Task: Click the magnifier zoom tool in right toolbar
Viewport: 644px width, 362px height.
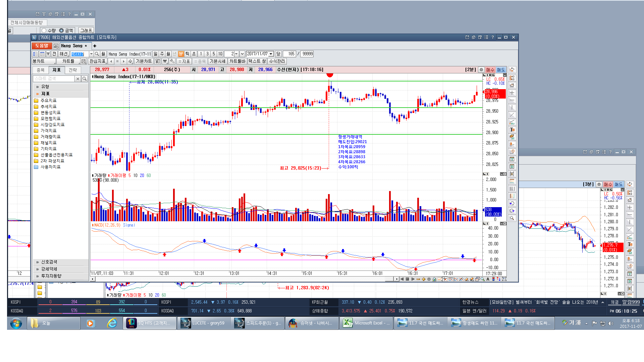Action: coord(512,218)
